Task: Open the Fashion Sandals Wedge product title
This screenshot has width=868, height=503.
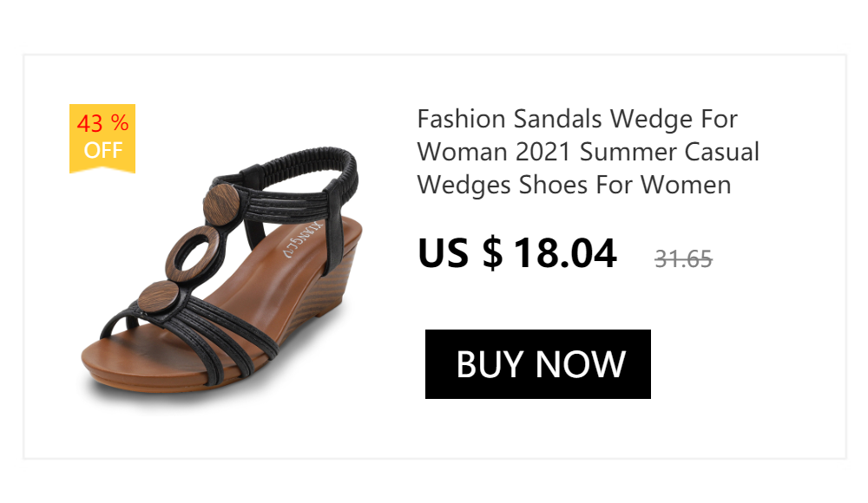Action: pos(588,152)
